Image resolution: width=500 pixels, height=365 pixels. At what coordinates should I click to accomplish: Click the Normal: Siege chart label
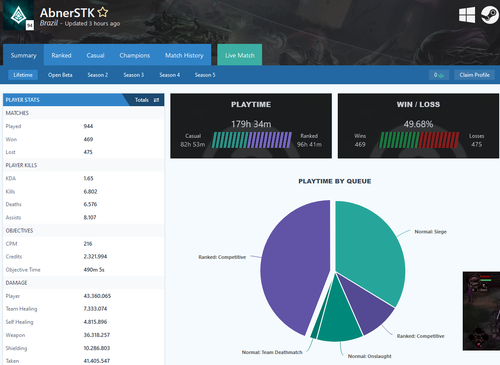point(430,232)
